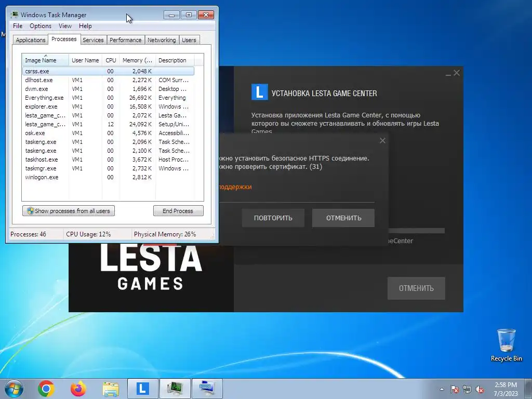Select lesta_game_c... process using 12 CPU

[108, 124]
